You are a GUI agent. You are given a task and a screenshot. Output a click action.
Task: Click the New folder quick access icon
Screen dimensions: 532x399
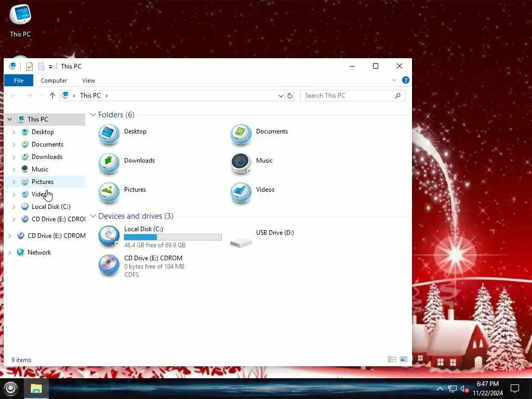pos(41,66)
